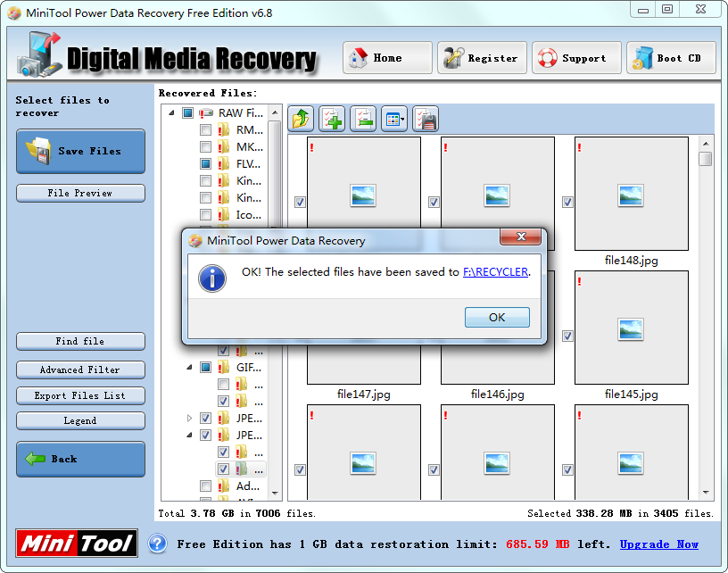Toggle the FLV... folder checkbox
Image resolution: width=728 pixels, height=573 pixels.
tap(206, 164)
